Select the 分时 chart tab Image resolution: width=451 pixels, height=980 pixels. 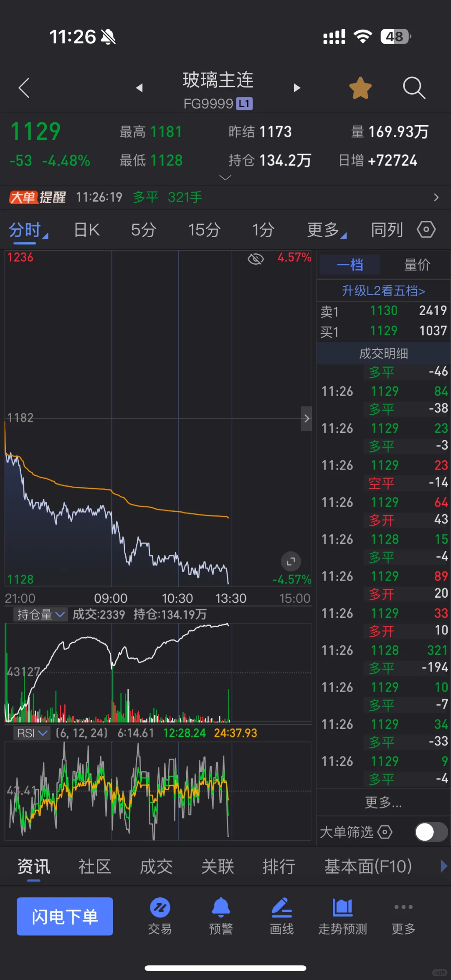28,230
